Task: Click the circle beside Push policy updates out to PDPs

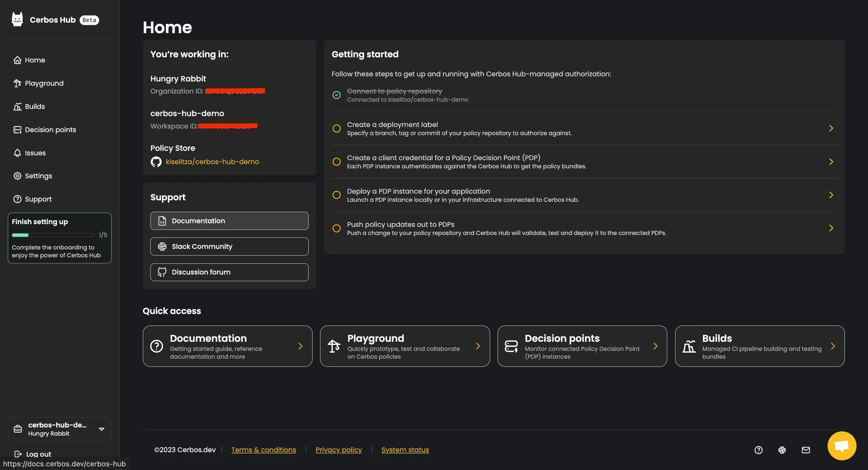Action: (x=336, y=228)
